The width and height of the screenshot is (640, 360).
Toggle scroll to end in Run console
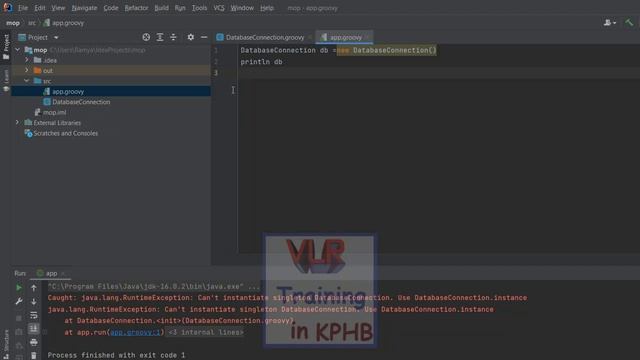34,329
